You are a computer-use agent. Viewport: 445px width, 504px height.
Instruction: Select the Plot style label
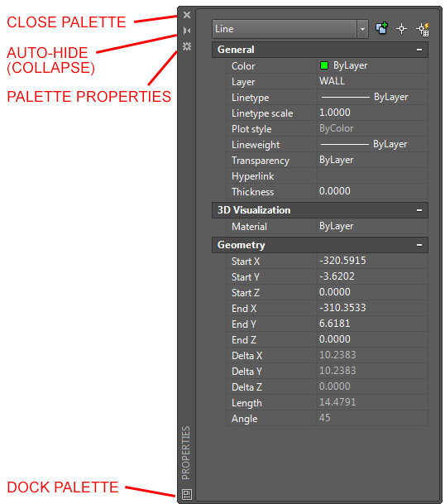click(x=251, y=130)
